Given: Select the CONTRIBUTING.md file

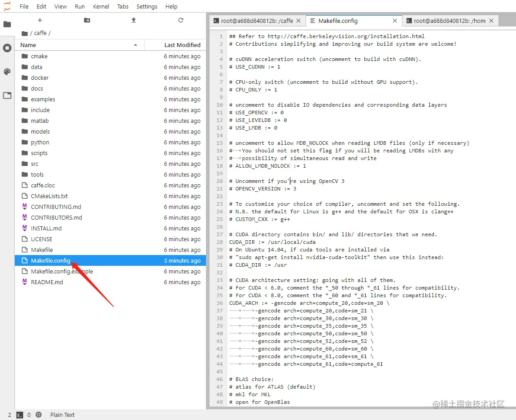Looking at the screenshot, I should pos(110,207).
